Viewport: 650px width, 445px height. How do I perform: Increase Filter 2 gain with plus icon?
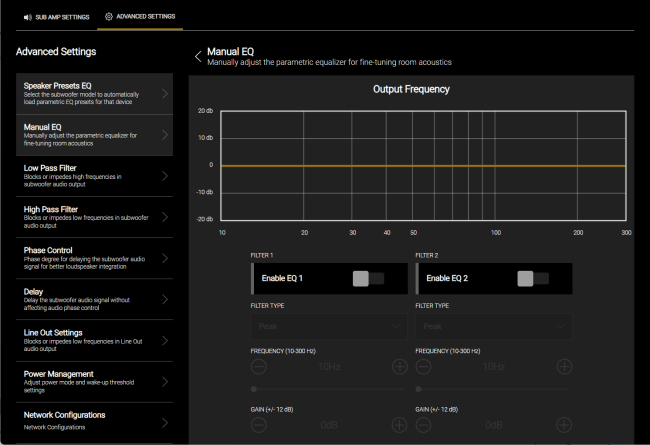tap(564, 425)
